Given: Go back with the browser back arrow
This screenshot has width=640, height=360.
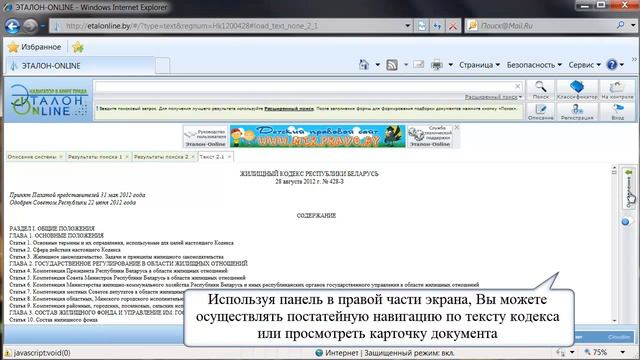Looking at the screenshot, I should pyautogui.click(x=13, y=26).
